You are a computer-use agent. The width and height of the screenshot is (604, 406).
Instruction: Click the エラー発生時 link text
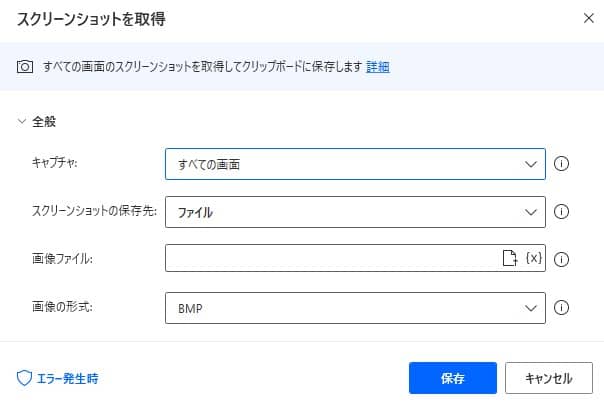tap(66, 378)
